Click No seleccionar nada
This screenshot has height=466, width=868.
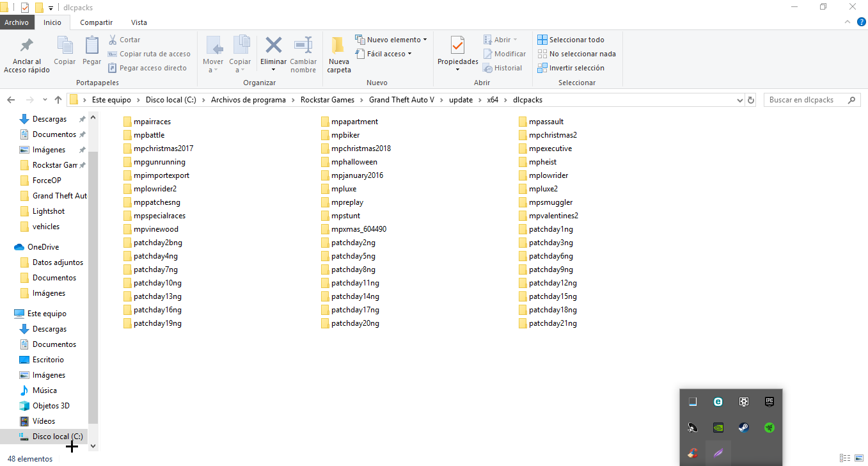[x=576, y=54]
